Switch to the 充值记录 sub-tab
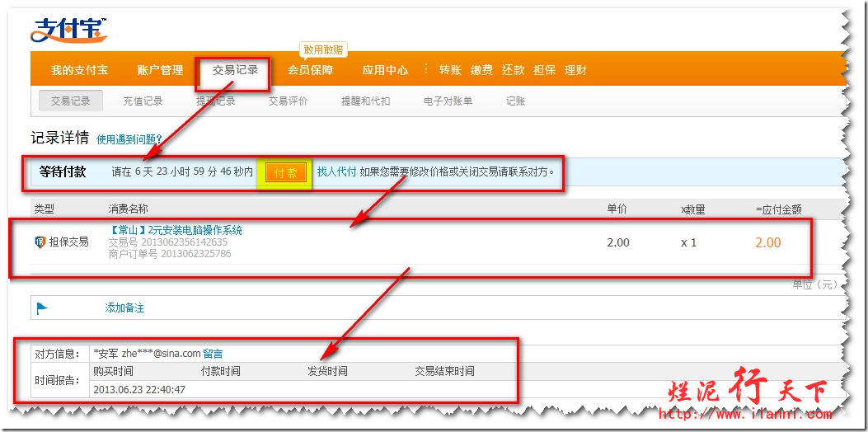The width and height of the screenshot is (868, 432). click(143, 101)
